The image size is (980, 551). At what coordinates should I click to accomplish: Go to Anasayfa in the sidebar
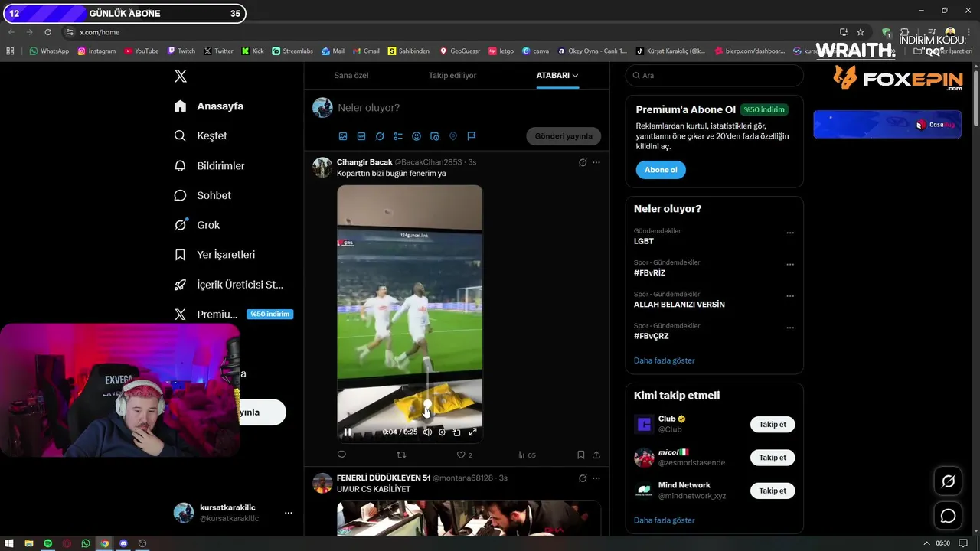click(209, 106)
